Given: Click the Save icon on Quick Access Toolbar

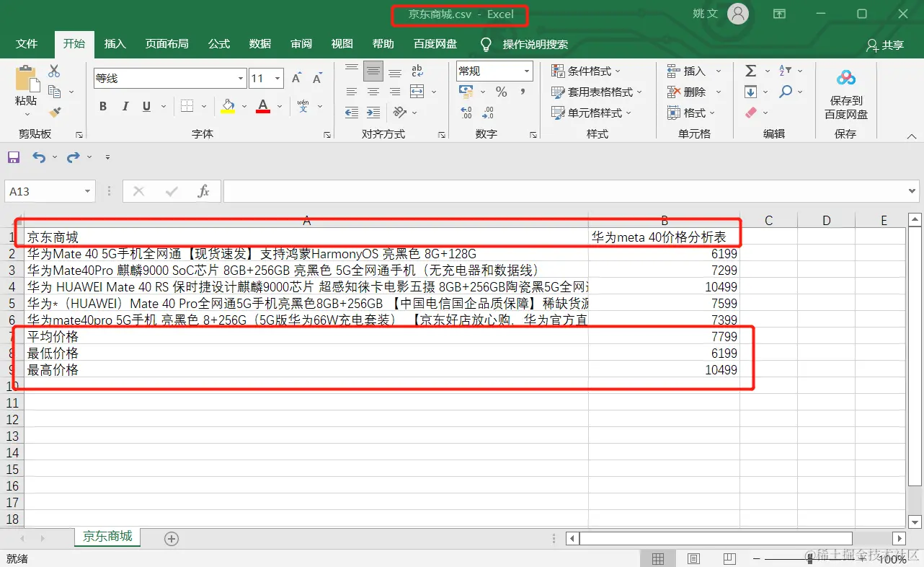Looking at the screenshot, I should [13, 157].
